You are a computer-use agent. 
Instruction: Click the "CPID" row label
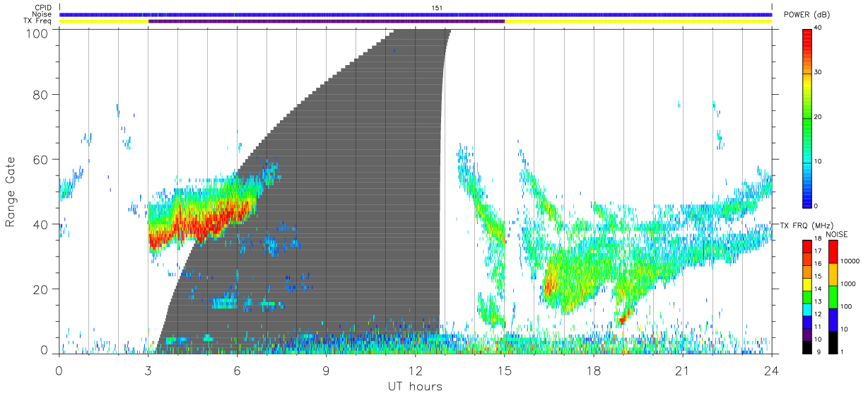pyautogui.click(x=43, y=8)
